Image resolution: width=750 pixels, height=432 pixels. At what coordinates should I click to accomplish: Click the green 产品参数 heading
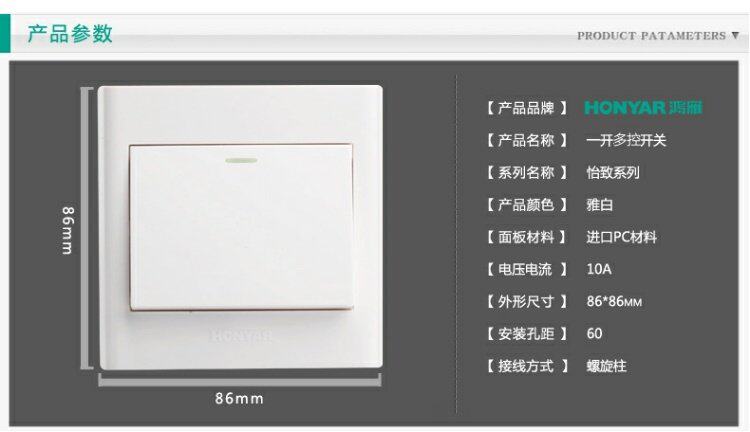tap(70, 33)
